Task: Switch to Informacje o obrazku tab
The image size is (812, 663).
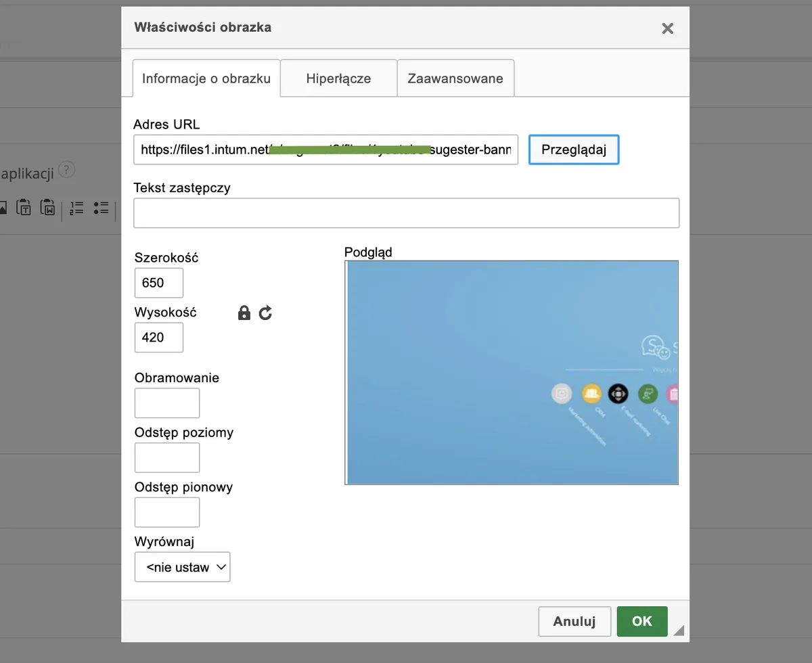Action: click(206, 78)
